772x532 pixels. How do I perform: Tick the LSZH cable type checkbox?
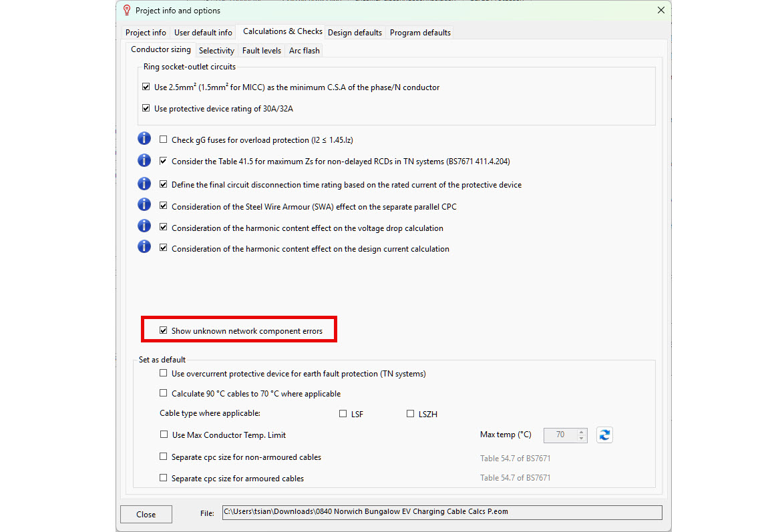(x=410, y=414)
